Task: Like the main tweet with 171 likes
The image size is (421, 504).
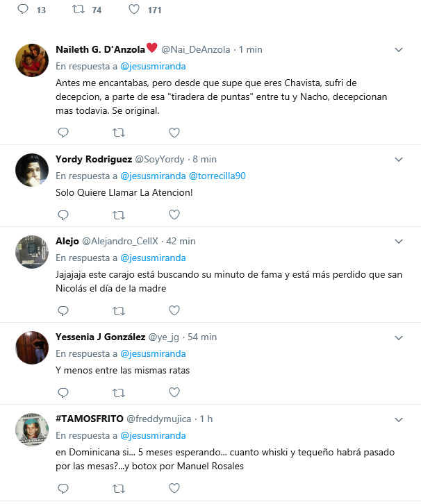Action: pyautogui.click(x=134, y=10)
